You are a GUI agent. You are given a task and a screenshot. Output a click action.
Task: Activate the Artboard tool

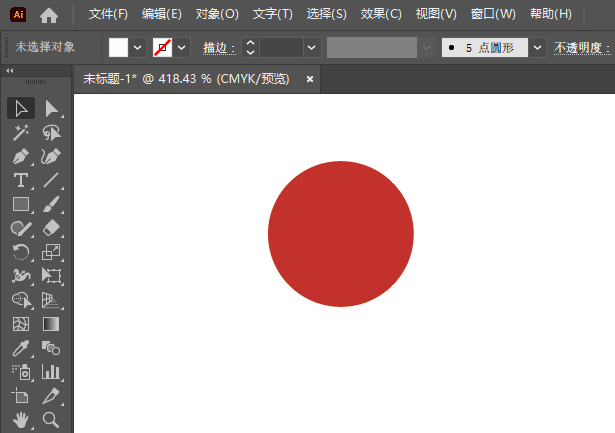(21, 396)
